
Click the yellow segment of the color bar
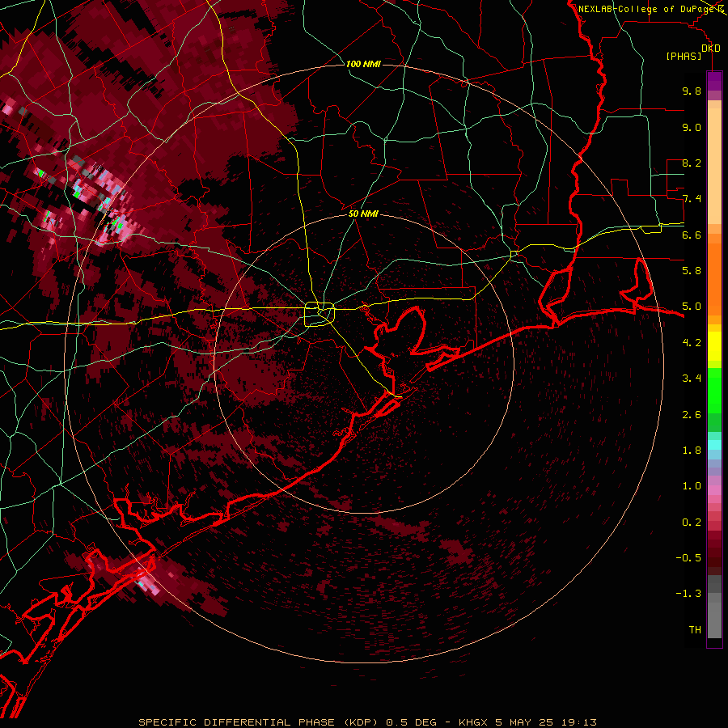pos(714,346)
